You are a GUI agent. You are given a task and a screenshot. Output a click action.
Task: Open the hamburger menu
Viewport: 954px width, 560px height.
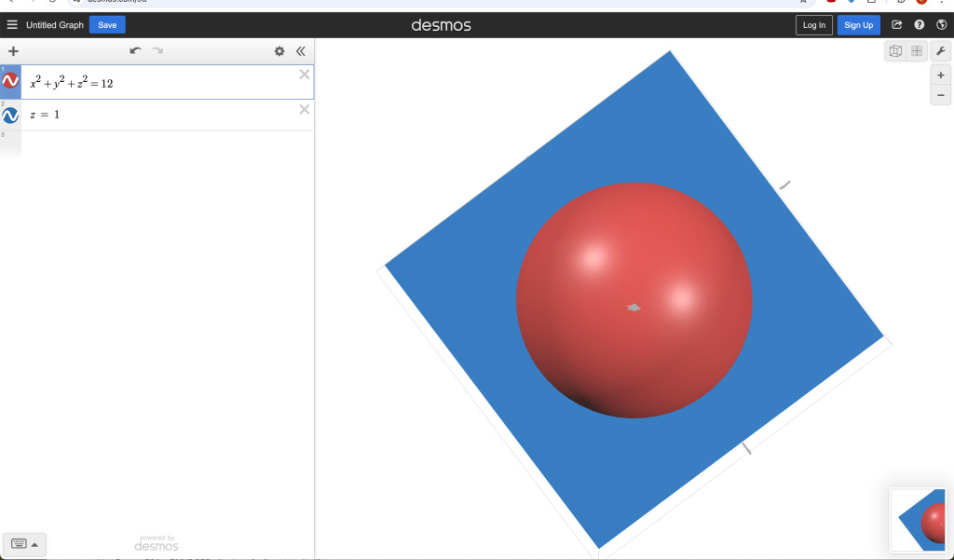[12, 25]
